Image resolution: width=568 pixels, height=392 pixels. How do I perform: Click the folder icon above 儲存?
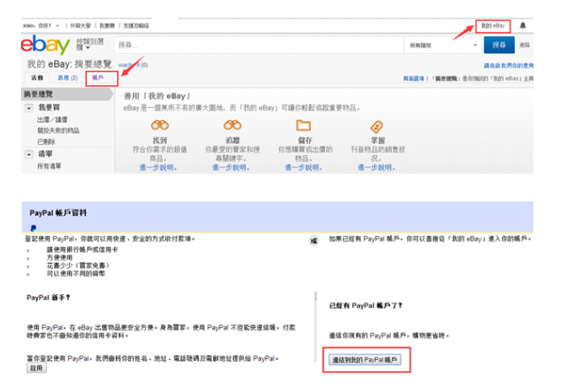tap(303, 126)
